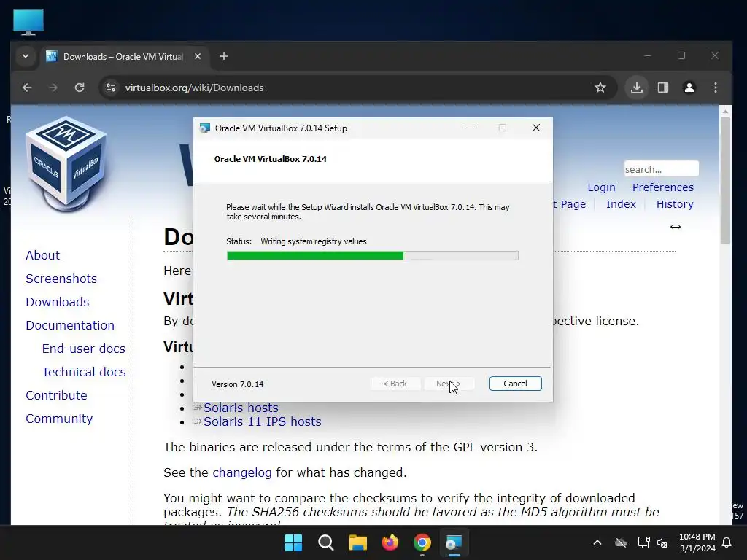747x560 pixels.
Task: Go to About in sidebar
Action: tap(42, 255)
